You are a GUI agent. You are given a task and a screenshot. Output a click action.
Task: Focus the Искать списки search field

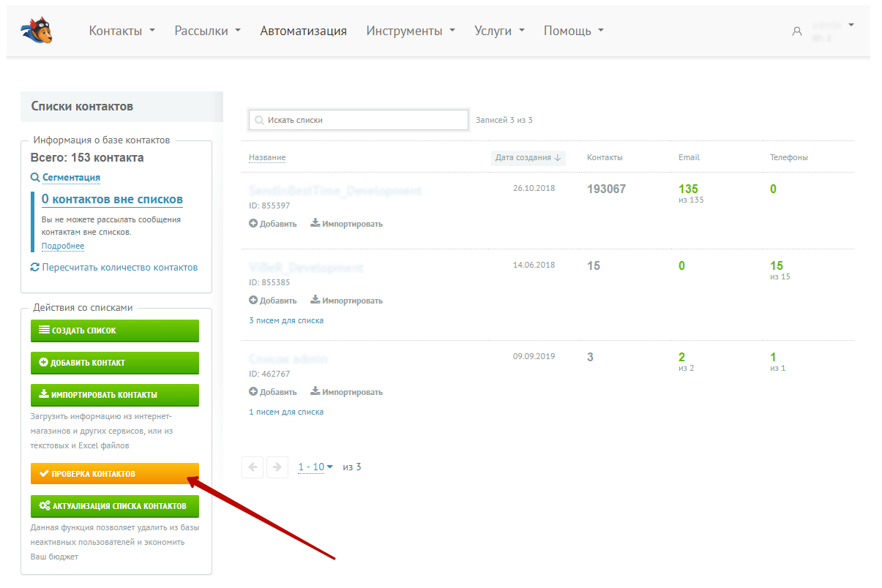(x=359, y=120)
